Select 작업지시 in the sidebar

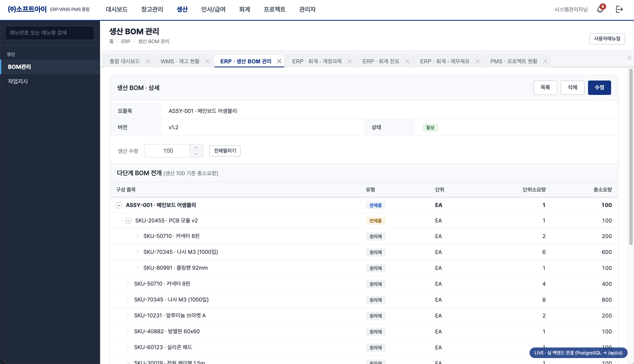pos(50,81)
